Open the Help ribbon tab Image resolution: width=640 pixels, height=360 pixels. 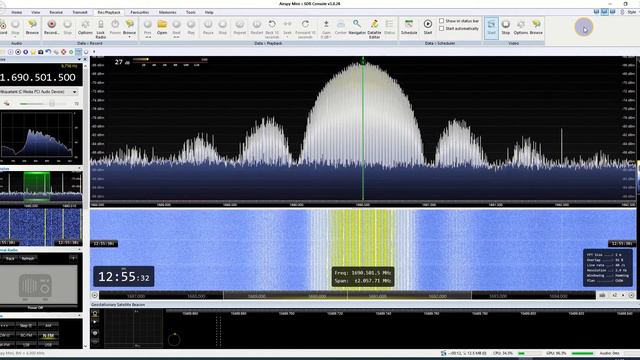pyautogui.click(x=209, y=12)
